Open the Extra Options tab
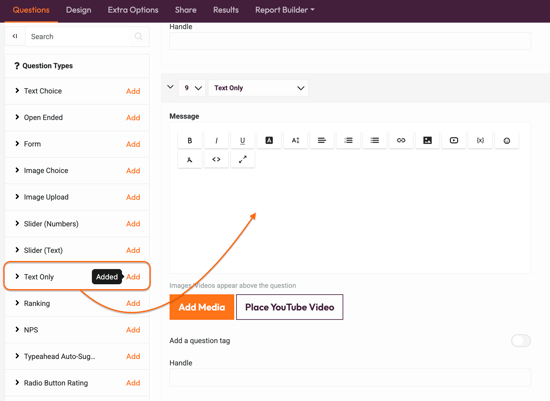 point(133,10)
